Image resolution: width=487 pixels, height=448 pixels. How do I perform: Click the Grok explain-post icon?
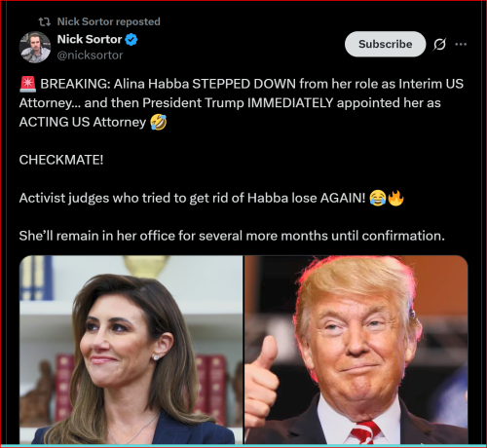coord(439,44)
